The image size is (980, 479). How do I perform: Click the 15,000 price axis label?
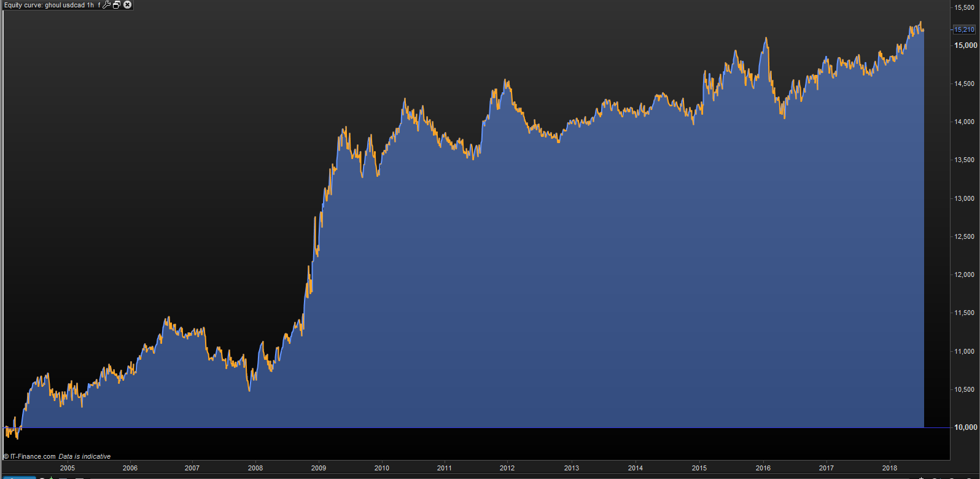coord(965,45)
